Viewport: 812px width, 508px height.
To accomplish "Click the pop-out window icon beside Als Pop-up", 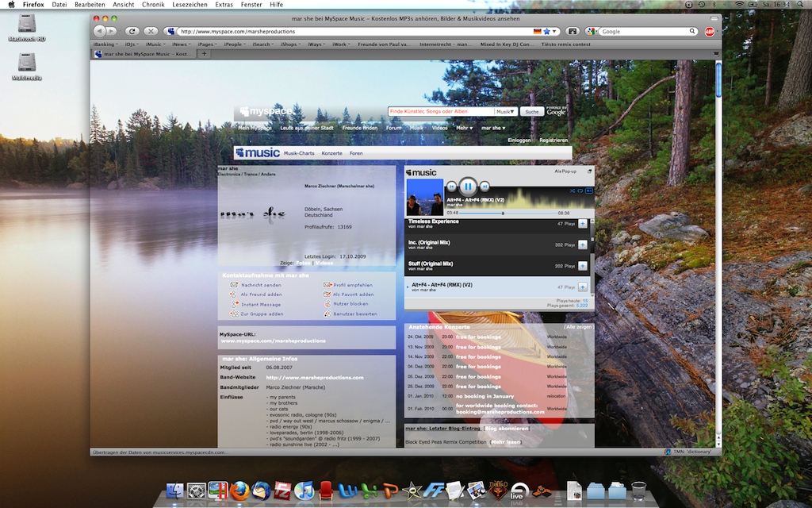I will [x=589, y=171].
